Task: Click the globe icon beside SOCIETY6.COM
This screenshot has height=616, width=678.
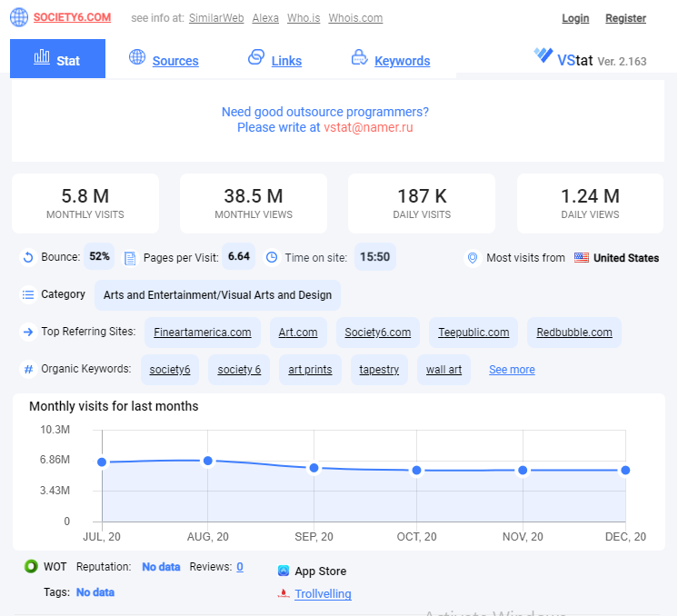Action: pyautogui.click(x=19, y=17)
